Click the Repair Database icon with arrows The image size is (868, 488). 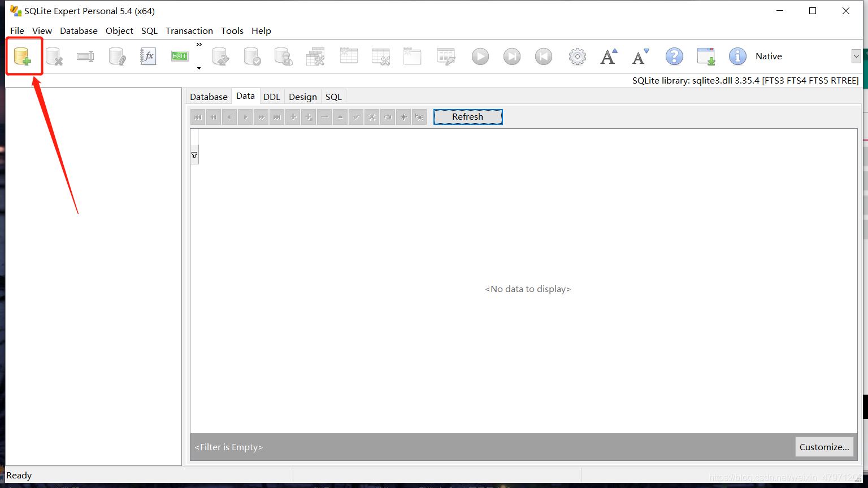(x=220, y=56)
